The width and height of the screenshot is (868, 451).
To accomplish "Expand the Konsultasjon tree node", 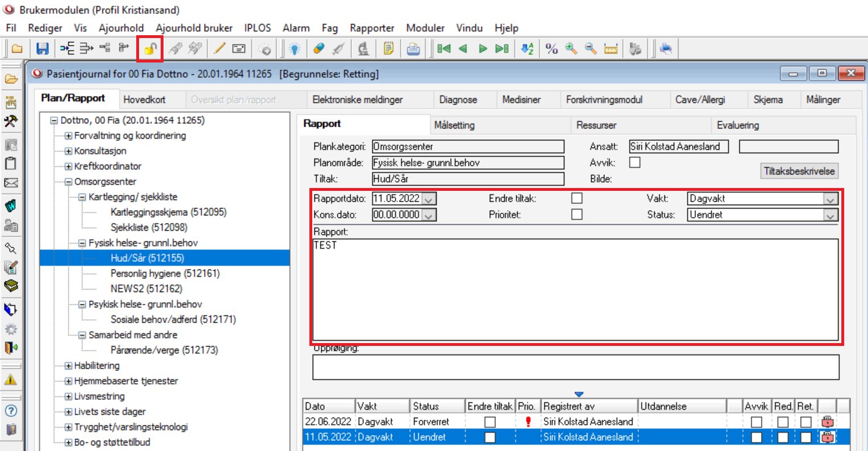I will point(68,151).
